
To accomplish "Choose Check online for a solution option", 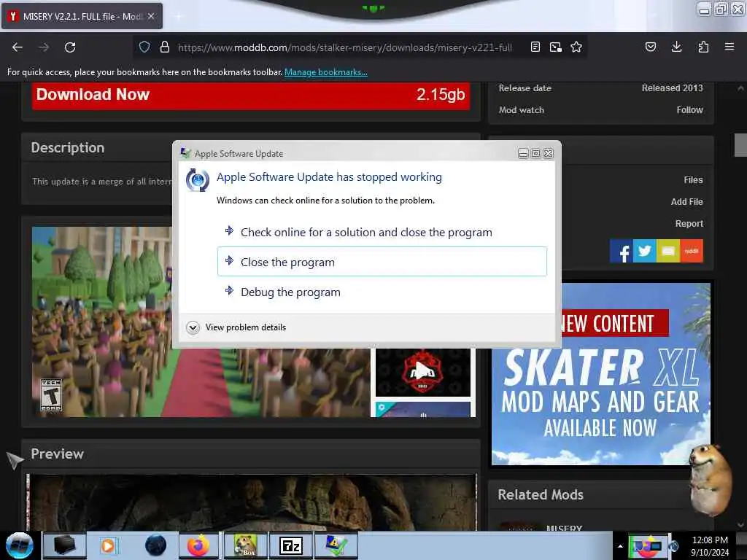I will point(382,232).
